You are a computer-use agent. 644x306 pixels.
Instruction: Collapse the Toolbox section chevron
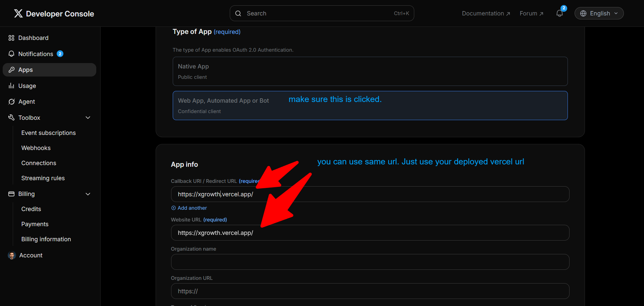point(88,118)
